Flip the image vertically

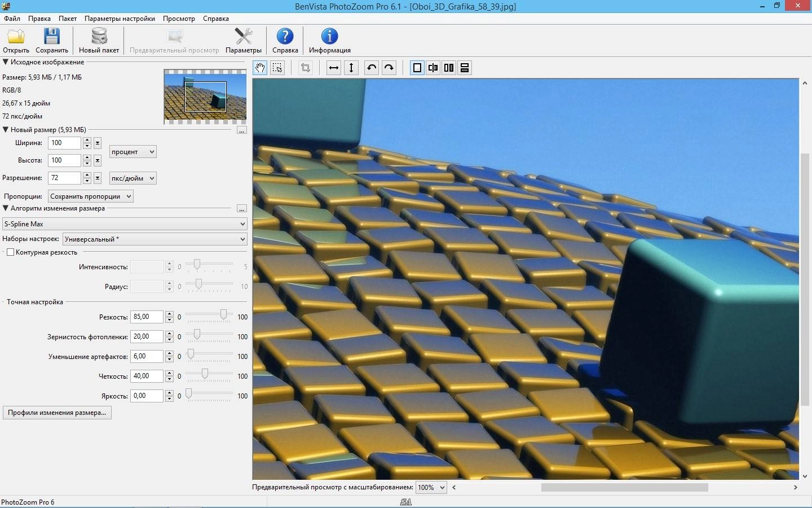pyautogui.click(x=351, y=68)
